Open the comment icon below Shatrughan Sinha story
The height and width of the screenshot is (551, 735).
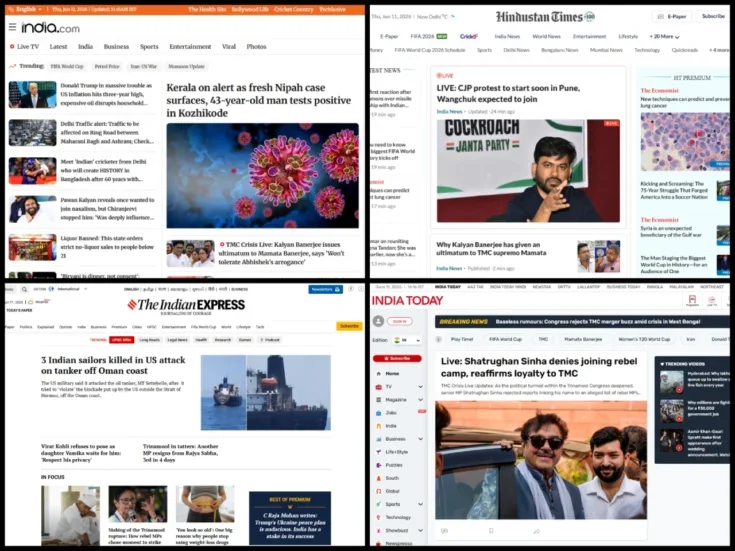(x=444, y=531)
